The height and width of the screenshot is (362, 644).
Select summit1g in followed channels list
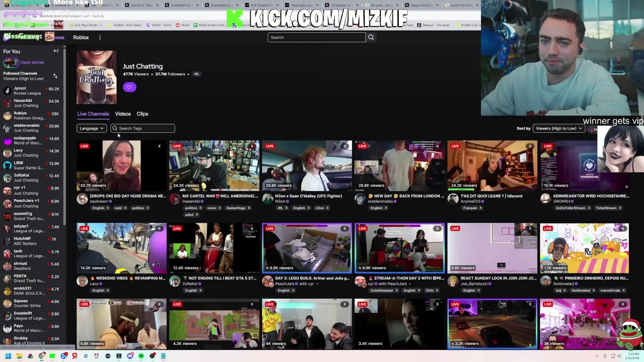coord(32,216)
